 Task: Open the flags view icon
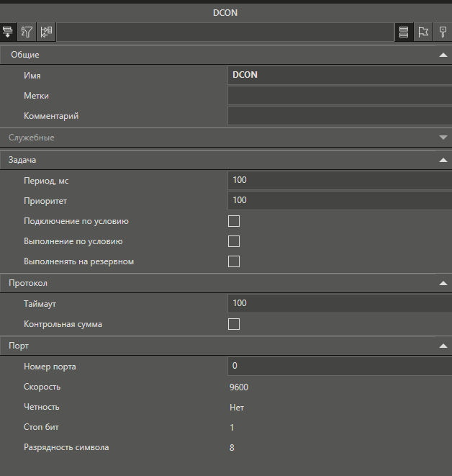[x=423, y=32]
